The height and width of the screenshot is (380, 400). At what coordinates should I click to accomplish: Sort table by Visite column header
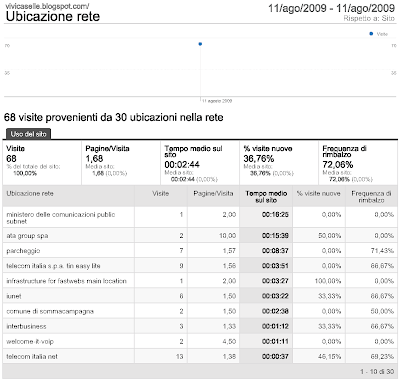coord(161,193)
